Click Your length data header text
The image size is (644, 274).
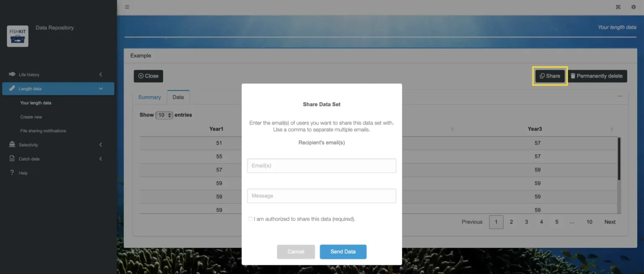click(617, 27)
